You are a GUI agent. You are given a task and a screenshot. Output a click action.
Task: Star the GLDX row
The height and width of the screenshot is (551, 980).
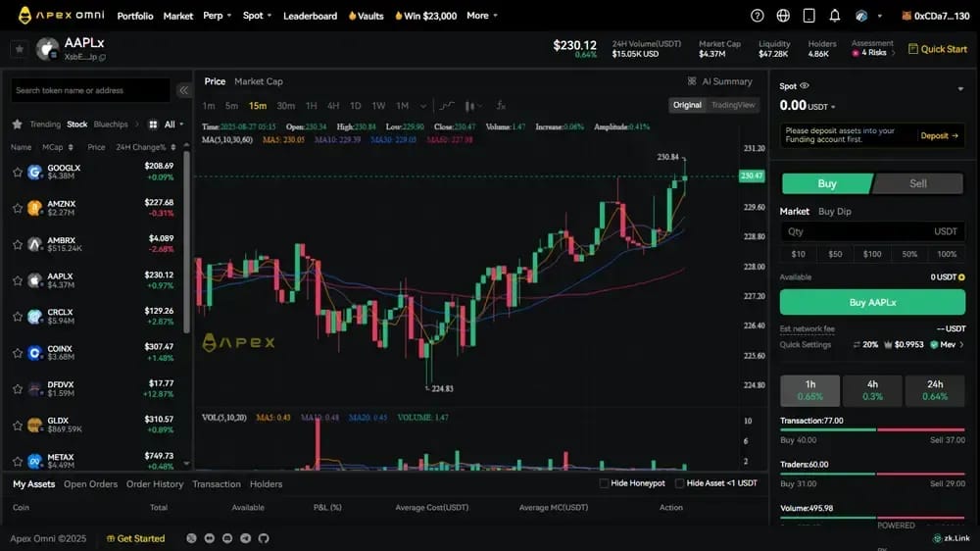point(18,426)
